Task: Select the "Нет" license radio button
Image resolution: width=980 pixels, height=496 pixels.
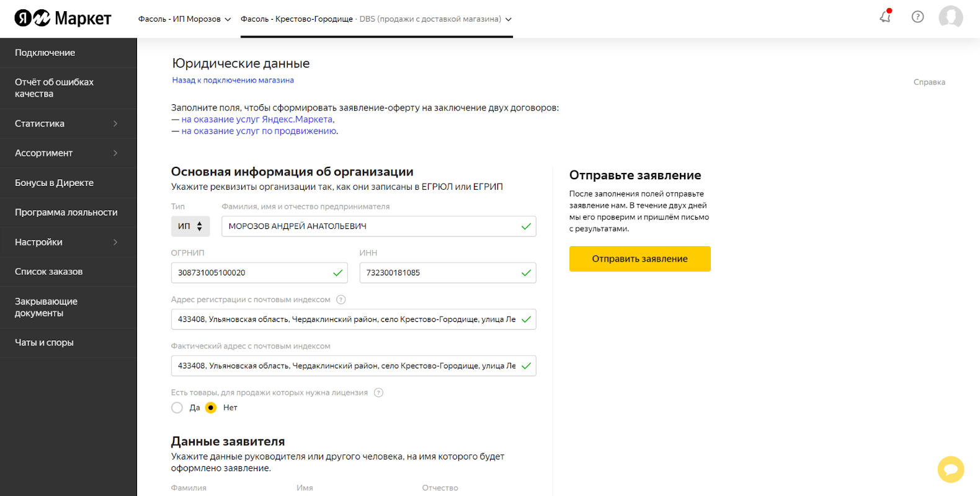Action: pos(211,407)
